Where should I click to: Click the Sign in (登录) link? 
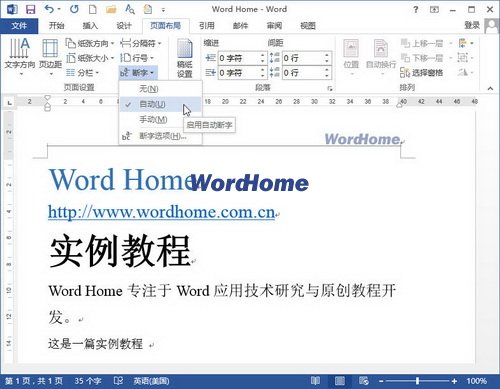click(472, 25)
